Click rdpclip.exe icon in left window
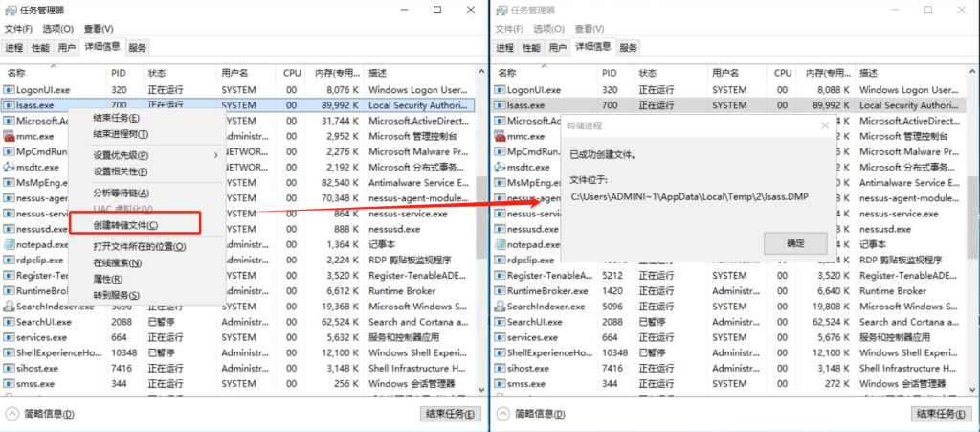Viewport: 980px width, 432px height. pos(9,261)
